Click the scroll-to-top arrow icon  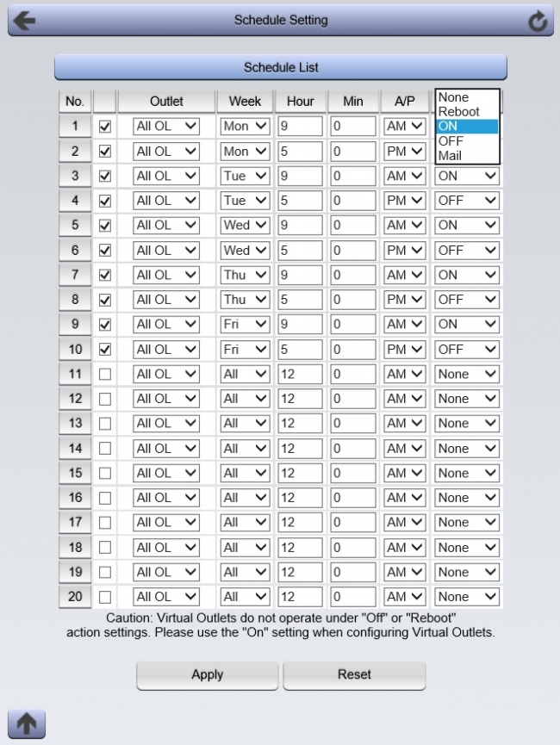point(26,723)
